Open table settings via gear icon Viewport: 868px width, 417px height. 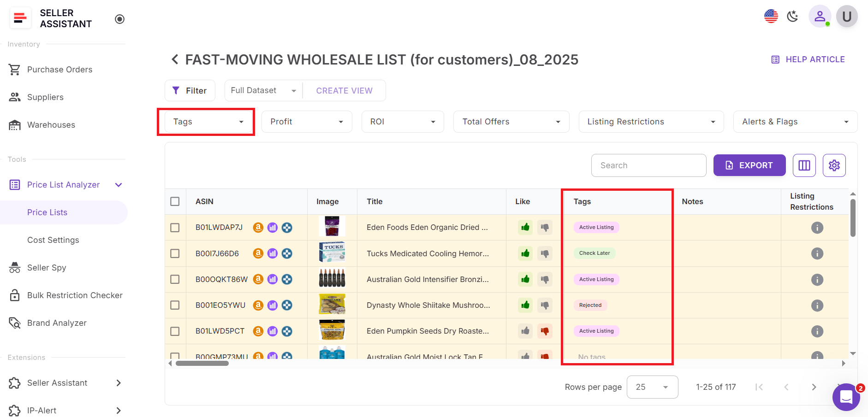coord(834,165)
